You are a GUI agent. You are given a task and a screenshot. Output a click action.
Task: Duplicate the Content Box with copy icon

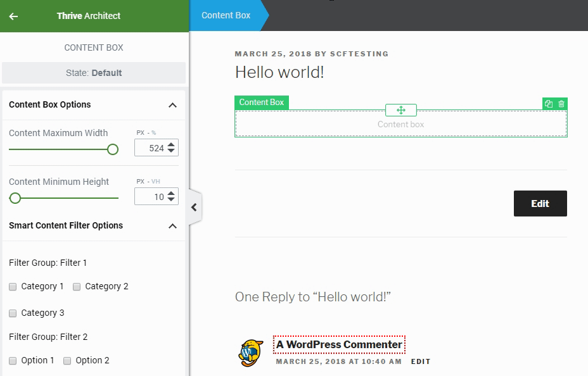click(549, 104)
